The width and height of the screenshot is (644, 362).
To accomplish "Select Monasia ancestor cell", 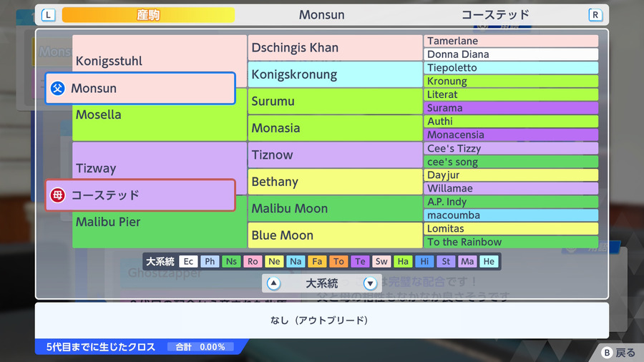I will click(x=335, y=128).
